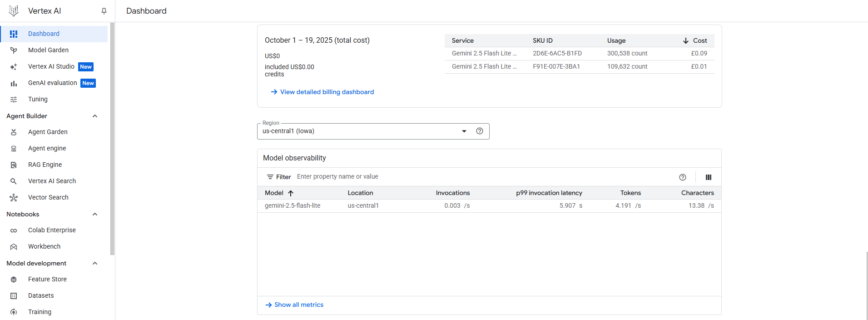Select the gemini-2.5-flash-lite model row

pyautogui.click(x=489, y=206)
